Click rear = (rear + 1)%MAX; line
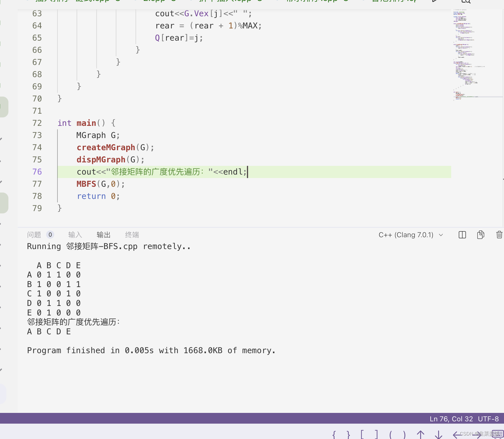The width and height of the screenshot is (504, 439). click(209, 26)
